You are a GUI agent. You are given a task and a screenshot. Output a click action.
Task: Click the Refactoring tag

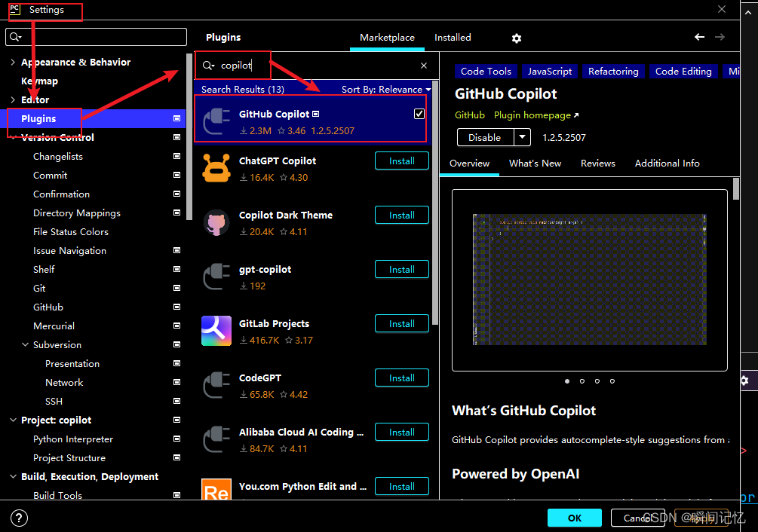coord(613,71)
